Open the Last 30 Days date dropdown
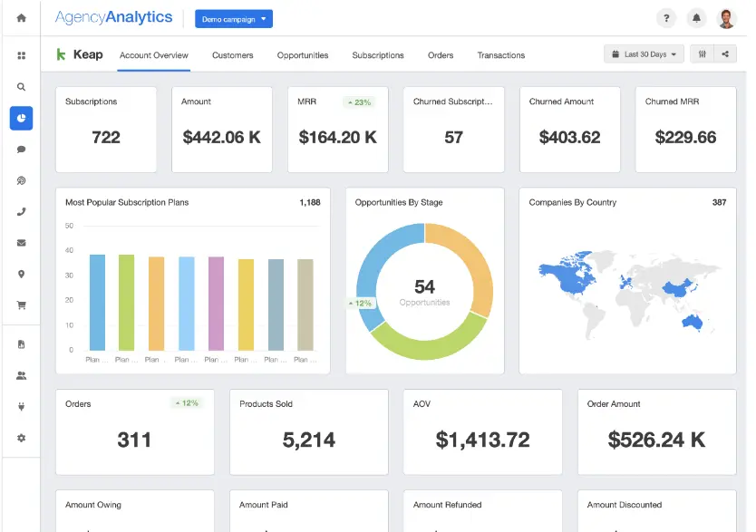The height and width of the screenshot is (532, 756). [645, 54]
